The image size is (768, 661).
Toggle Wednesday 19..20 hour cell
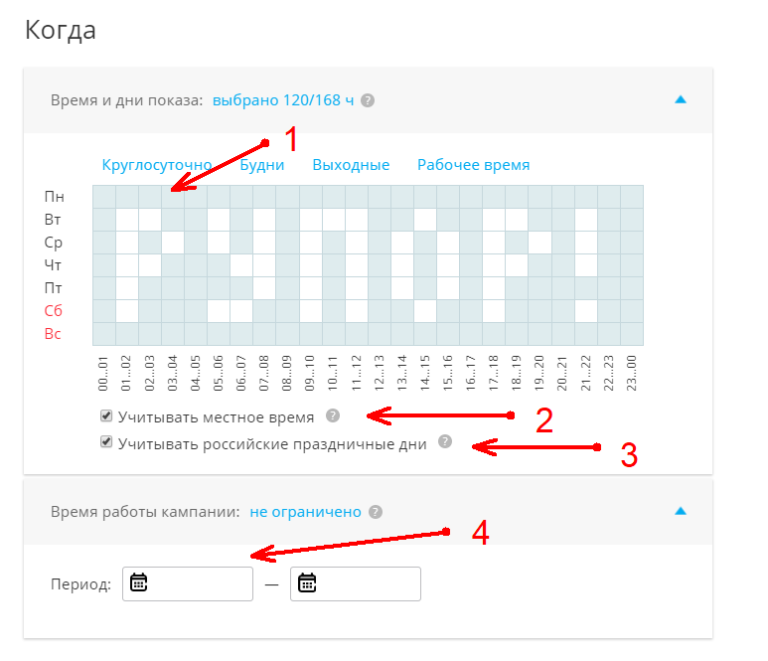[x=540, y=242]
